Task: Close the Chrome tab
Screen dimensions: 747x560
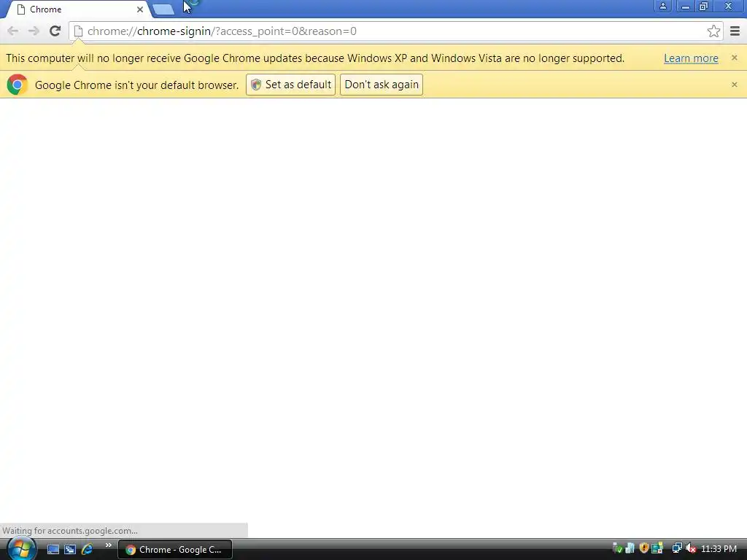Action: click(140, 9)
